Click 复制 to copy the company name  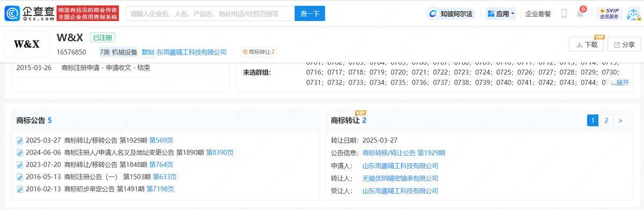coord(147,52)
